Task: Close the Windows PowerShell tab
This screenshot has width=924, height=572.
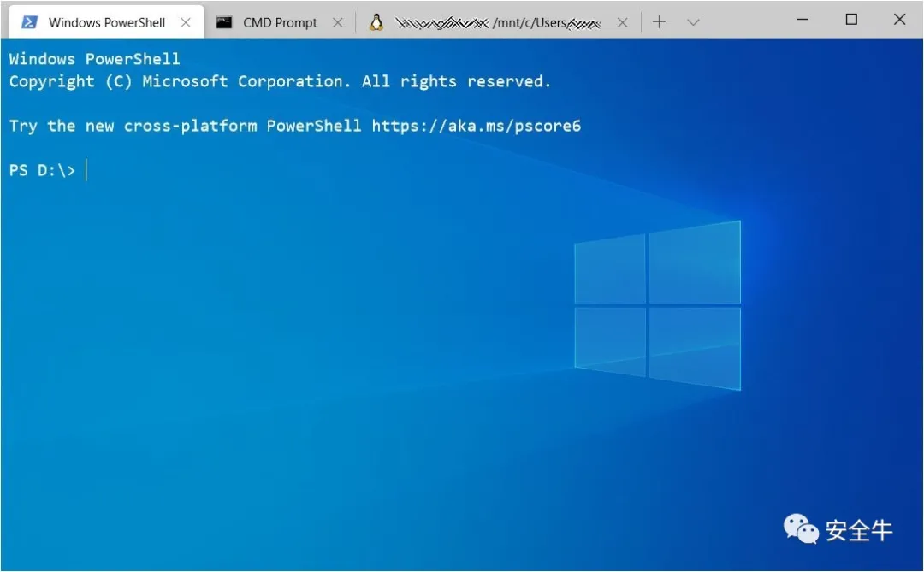Action: click(186, 22)
